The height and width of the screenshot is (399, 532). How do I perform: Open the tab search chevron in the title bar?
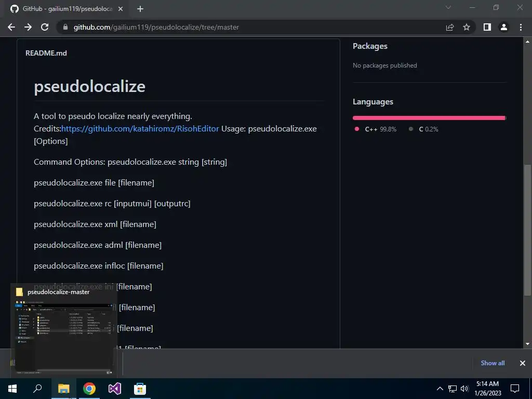pyautogui.click(x=448, y=7)
